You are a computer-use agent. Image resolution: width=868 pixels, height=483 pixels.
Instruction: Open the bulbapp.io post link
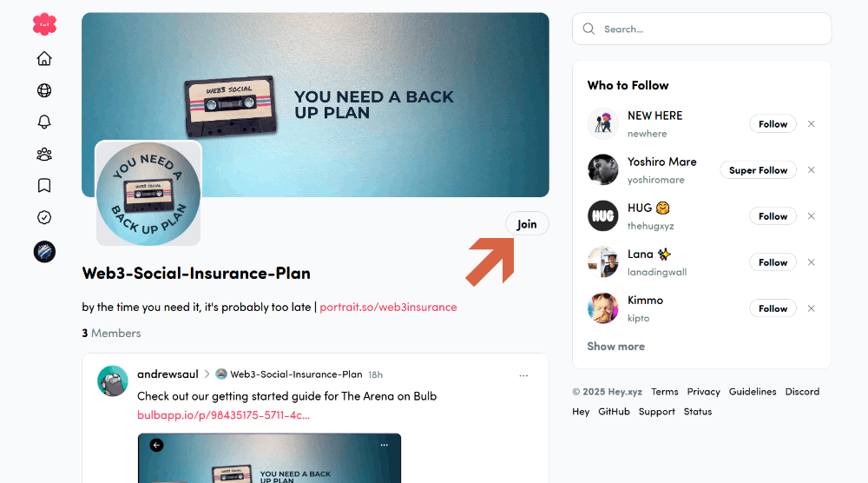(x=224, y=415)
